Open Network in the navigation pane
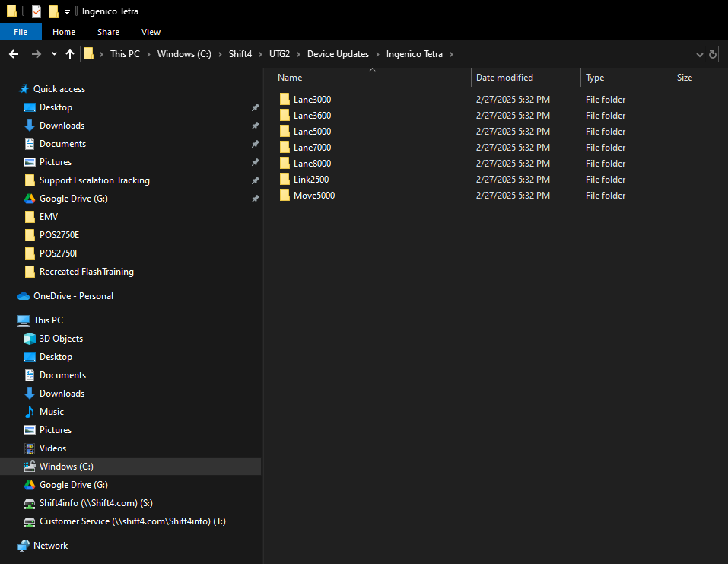This screenshot has width=728, height=564. click(x=50, y=546)
